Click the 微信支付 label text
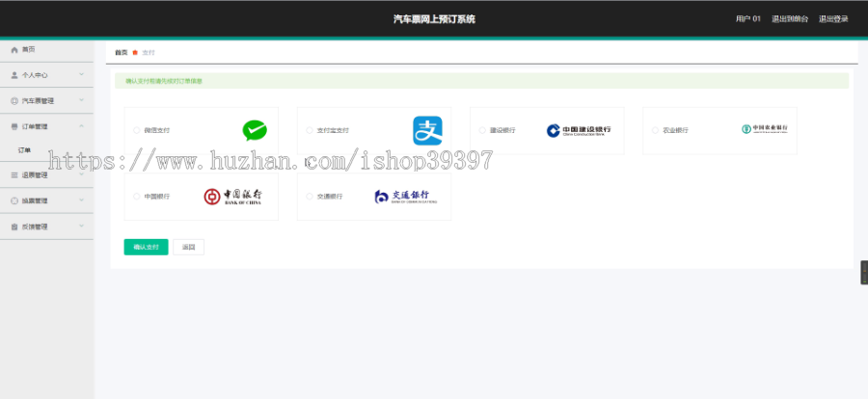The width and height of the screenshot is (868, 399). click(x=156, y=131)
